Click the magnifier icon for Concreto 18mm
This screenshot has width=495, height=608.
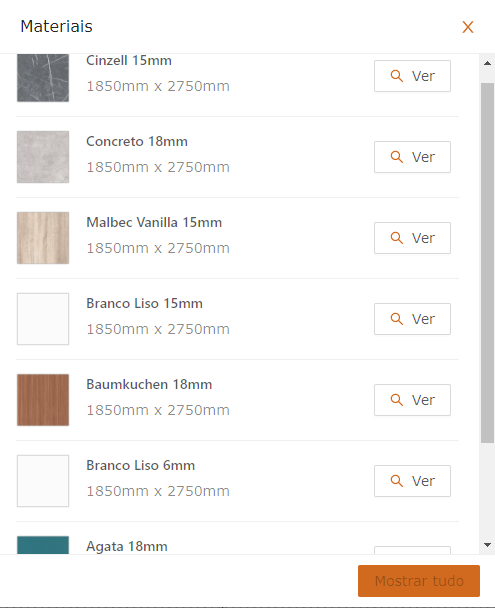[397, 157]
